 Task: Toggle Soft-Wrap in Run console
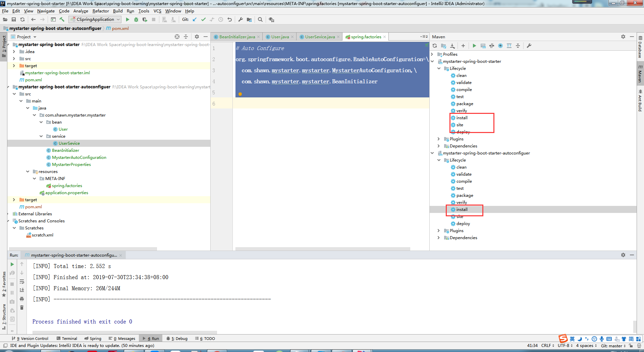(x=22, y=281)
